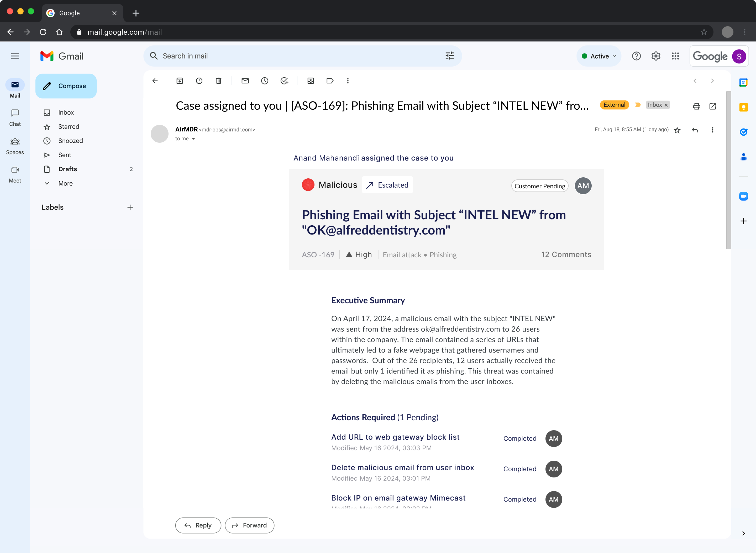Expand recipient details next to 'to me'
Viewport: 756px width, 553px height.
coord(193,139)
